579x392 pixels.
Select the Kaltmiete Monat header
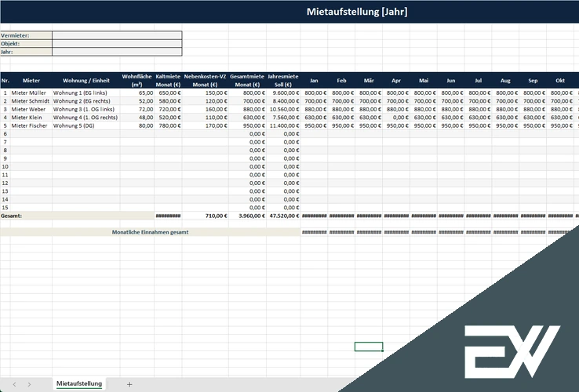168,81
